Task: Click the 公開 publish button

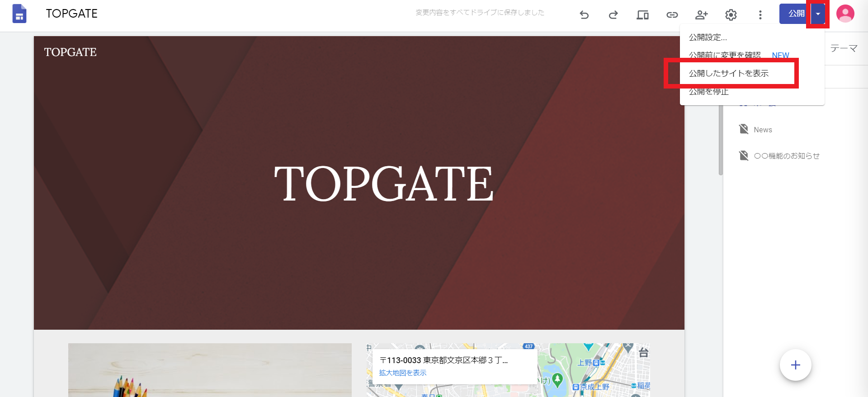Action: (x=795, y=14)
